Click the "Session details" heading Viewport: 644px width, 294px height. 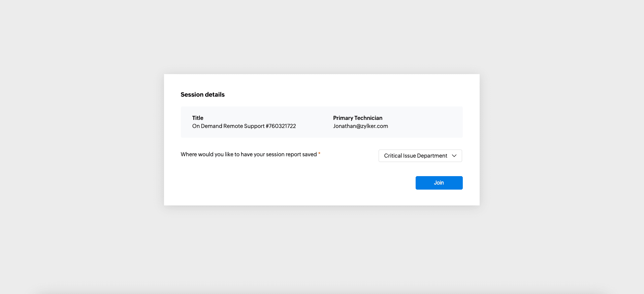click(x=202, y=95)
